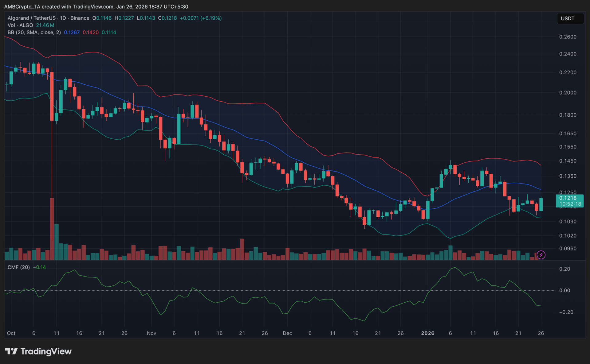Click the Dec label on the time axis

pyautogui.click(x=287, y=333)
